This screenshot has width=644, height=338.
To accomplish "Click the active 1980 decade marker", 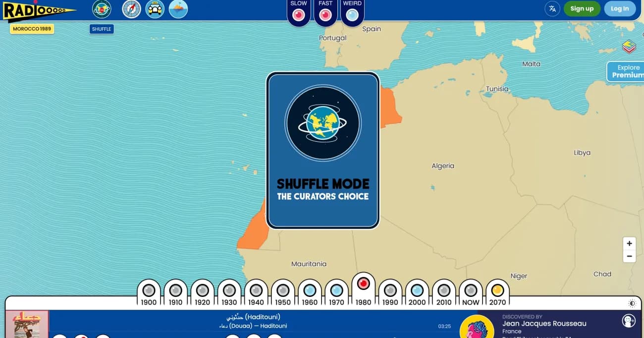I will [x=363, y=289].
